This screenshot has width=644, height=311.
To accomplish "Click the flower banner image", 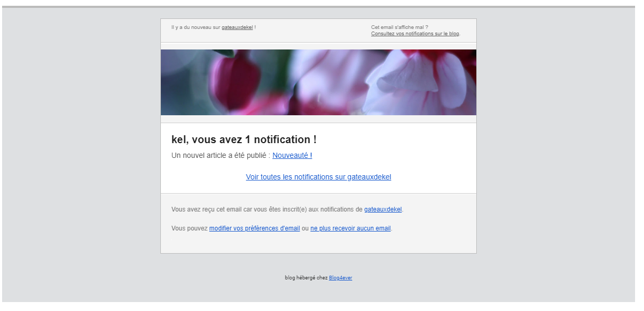I will tap(319, 82).
